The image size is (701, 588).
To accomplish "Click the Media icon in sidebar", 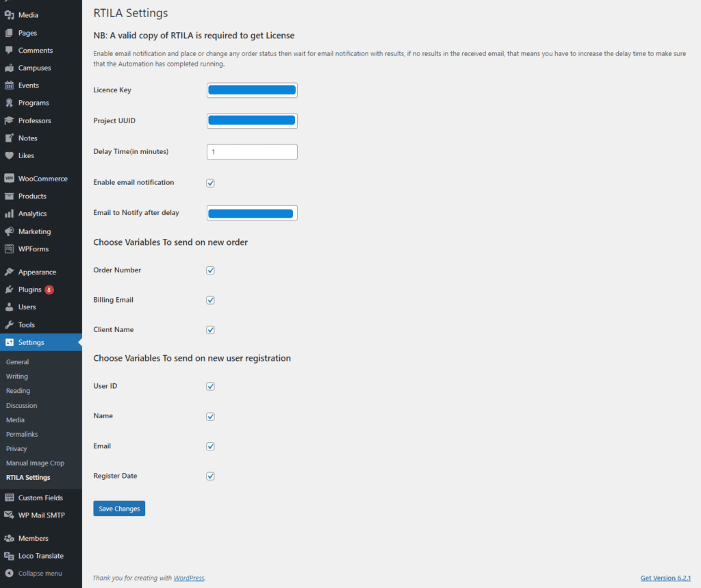I will pos(9,15).
